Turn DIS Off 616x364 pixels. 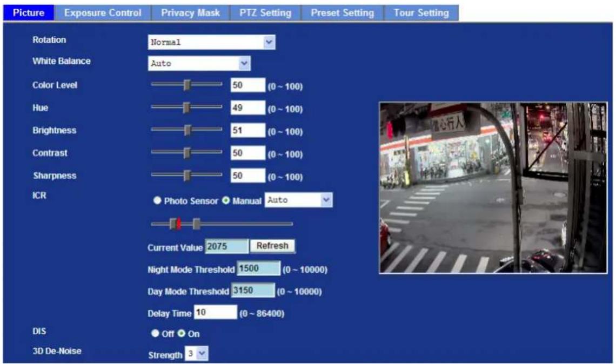coord(155,333)
